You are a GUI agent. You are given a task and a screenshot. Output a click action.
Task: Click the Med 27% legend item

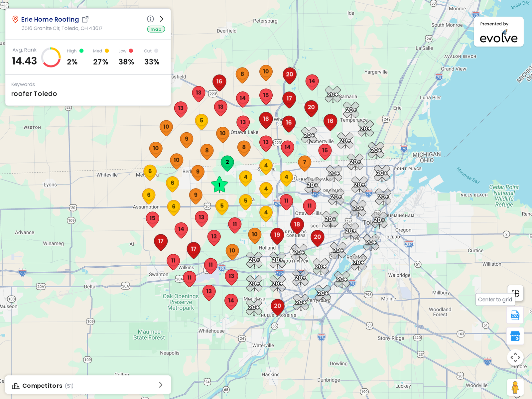tap(101, 57)
